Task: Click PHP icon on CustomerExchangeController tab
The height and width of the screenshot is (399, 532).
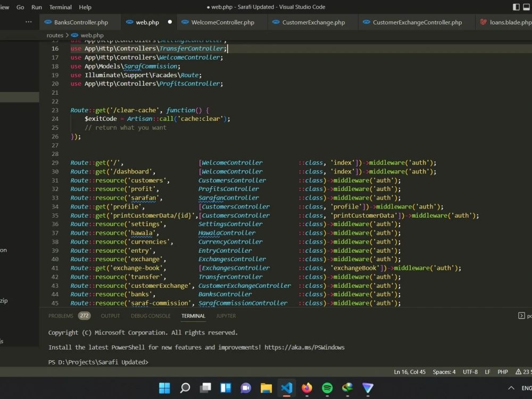Action: (x=367, y=22)
